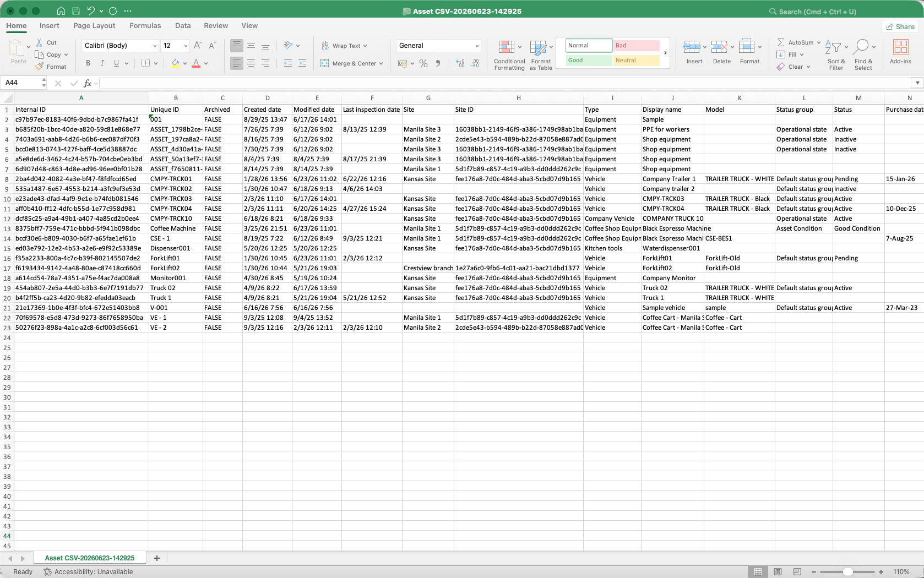Image resolution: width=924 pixels, height=578 pixels.
Task: Click the Name Box showing A44
Action: [21, 83]
